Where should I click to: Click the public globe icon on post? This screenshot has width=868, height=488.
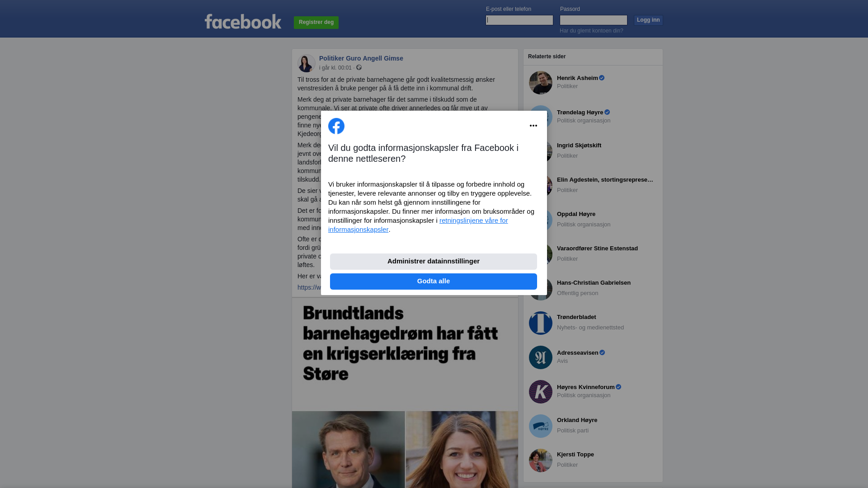(x=359, y=67)
